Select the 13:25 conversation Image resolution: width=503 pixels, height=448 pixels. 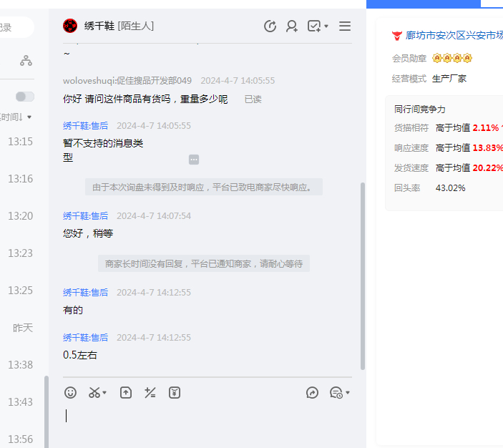pyautogui.click(x=20, y=291)
